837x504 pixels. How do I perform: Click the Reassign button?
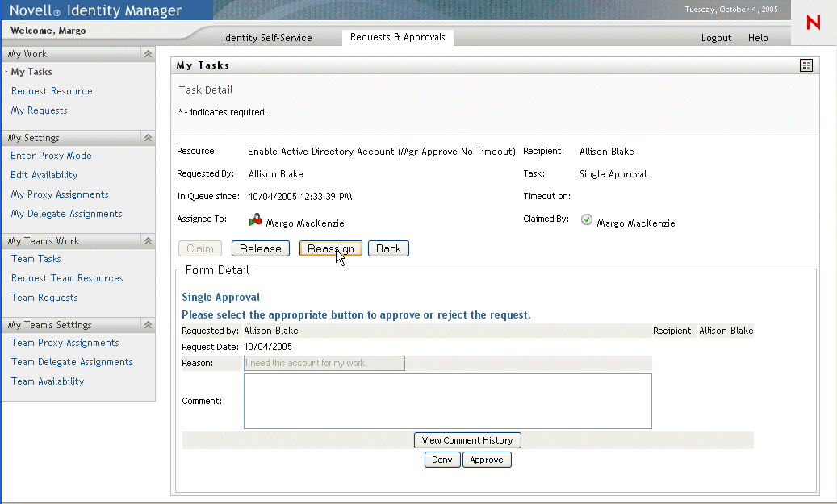[x=330, y=248]
